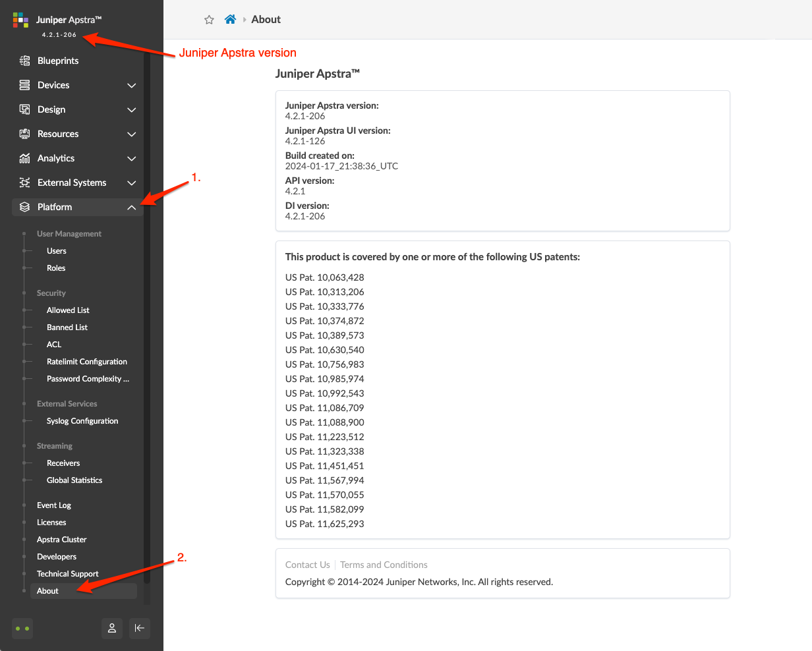Expand the Resources menu chevron
The width and height of the screenshot is (812, 651).
(x=132, y=134)
